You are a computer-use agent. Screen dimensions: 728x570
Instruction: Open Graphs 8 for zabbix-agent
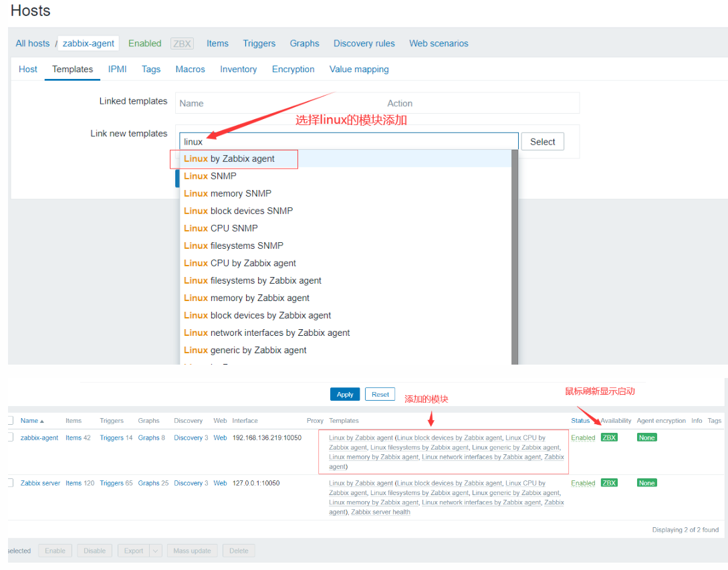[x=148, y=438]
